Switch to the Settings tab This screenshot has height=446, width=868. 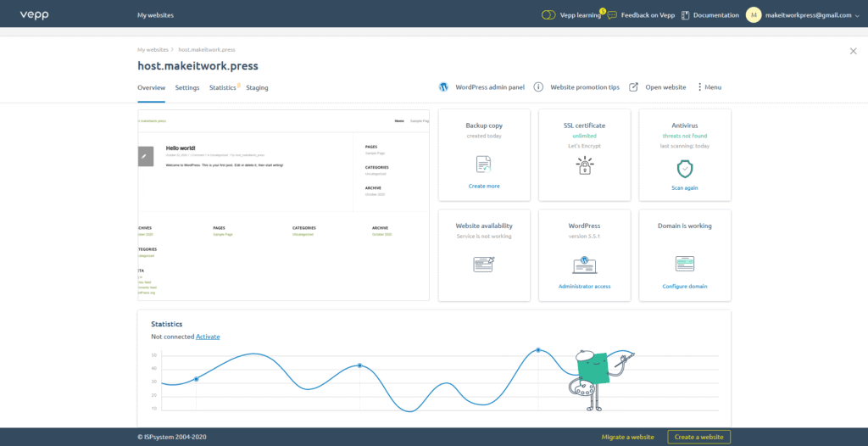(187, 87)
